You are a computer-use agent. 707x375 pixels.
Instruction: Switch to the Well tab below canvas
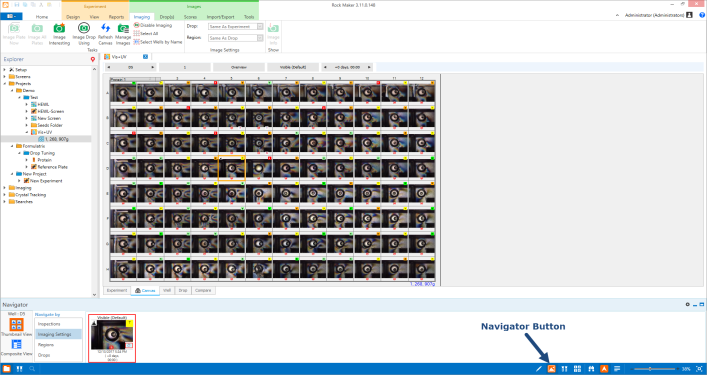tap(167, 290)
